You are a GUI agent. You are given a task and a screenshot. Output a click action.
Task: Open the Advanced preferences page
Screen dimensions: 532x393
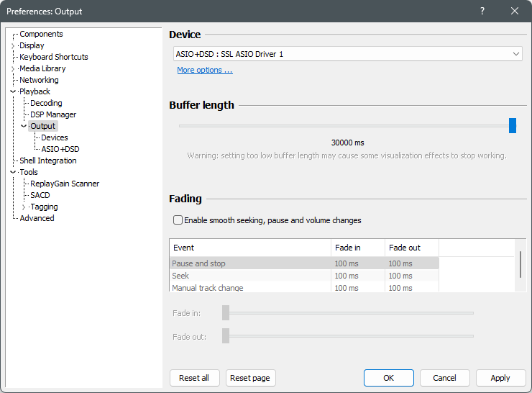tap(37, 218)
